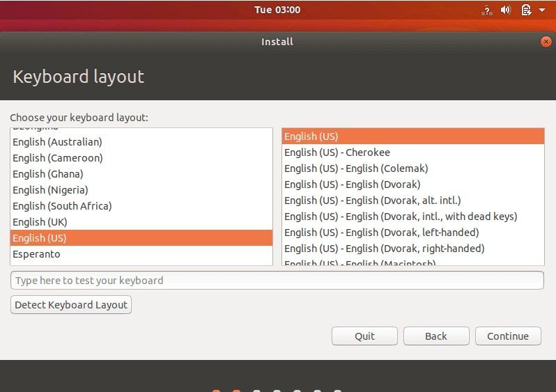Click the Quit button

[x=364, y=336]
